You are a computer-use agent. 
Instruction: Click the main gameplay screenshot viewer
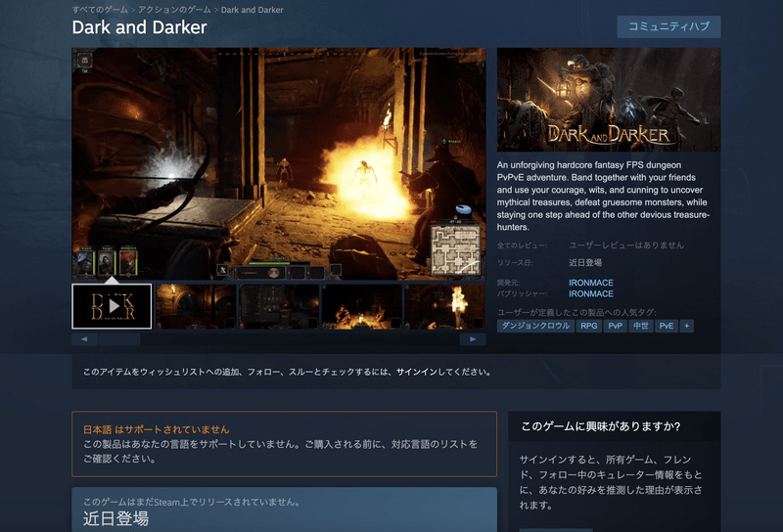279,163
